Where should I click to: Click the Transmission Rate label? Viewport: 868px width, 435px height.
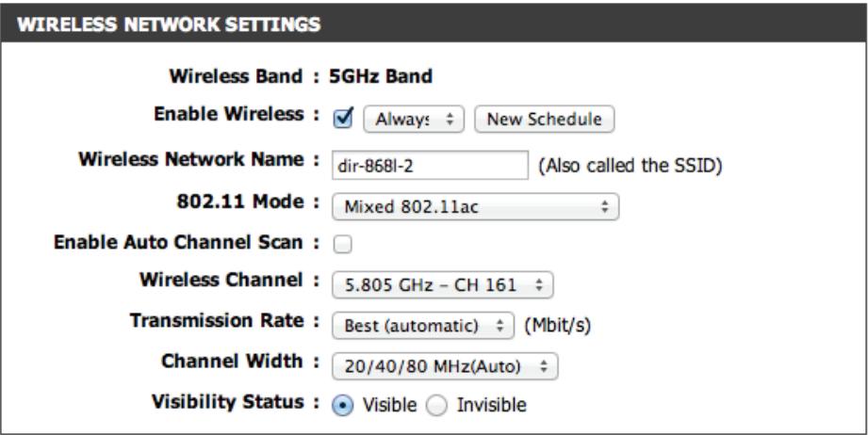(217, 320)
